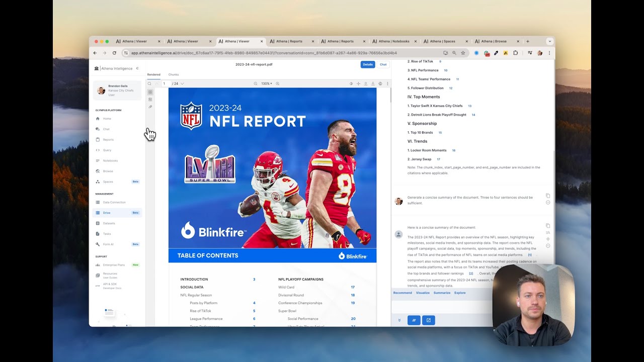Image resolution: width=644 pixels, height=362 pixels.
Task: Copy the user prompt message
Action: pyautogui.click(x=548, y=196)
